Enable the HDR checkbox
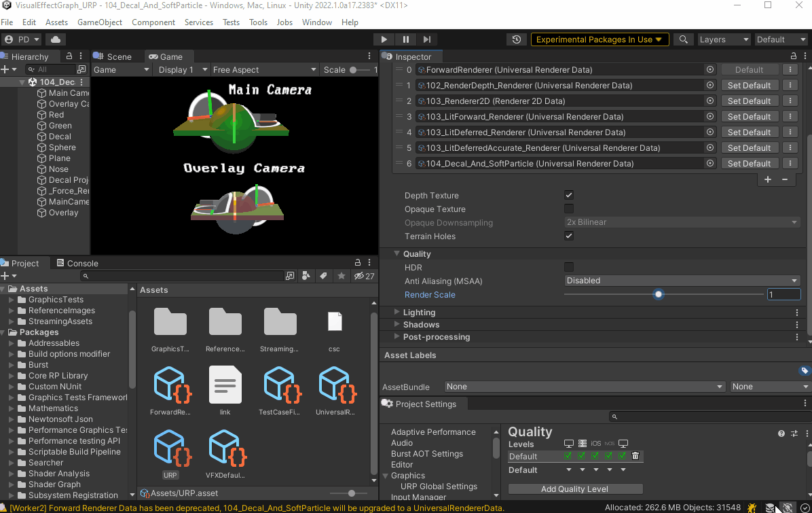Image resolution: width=812 pixels, height=513 pixels. pos(569,268)
